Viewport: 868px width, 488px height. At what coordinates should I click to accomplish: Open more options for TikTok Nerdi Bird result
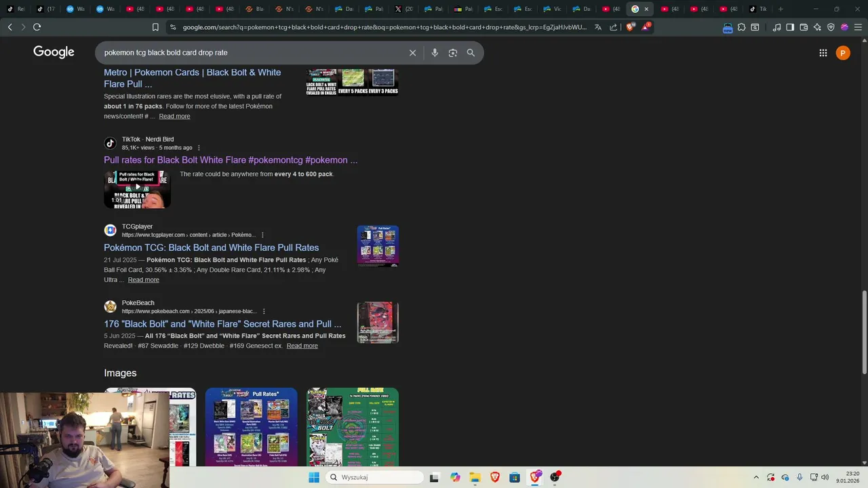pyautogui.click(x=199, y=148)
